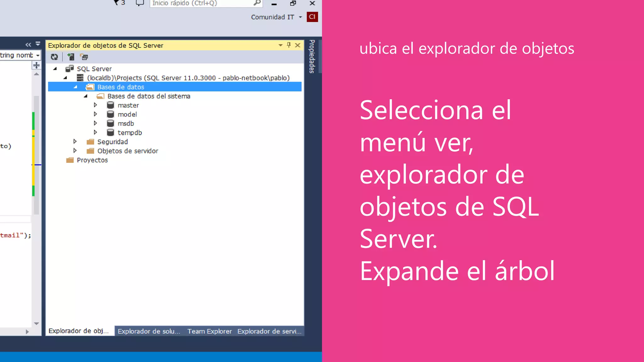Expand the tempdb database node
The height and width of the screenshot is (362, 644).
(x=95, y=132)
